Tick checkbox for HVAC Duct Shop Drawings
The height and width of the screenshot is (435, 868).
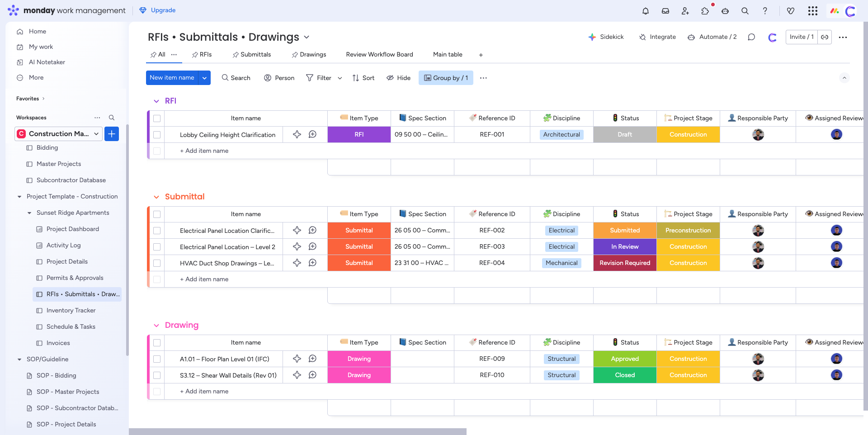157,263
